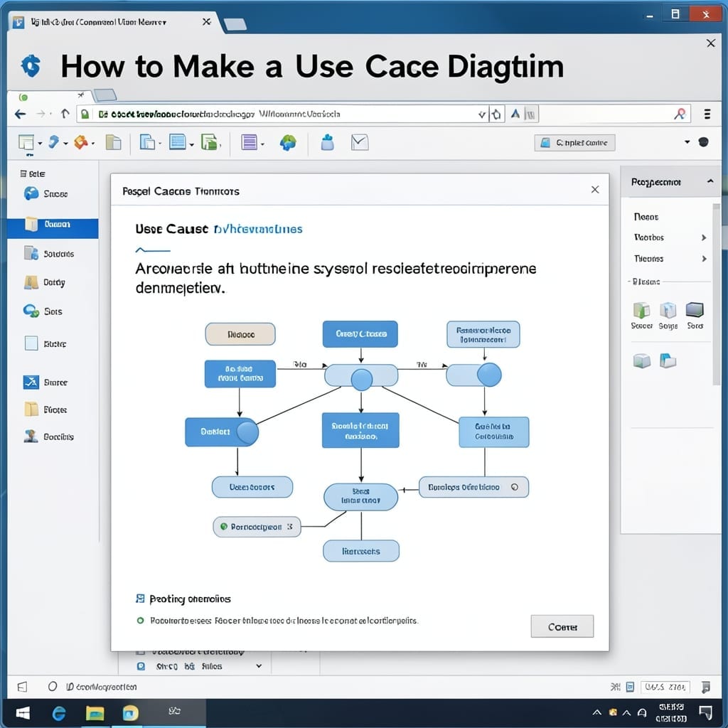This screenshot has height=728, width=728.
Task: Open the three-line browser menu
Action: [x=707, y=114]
